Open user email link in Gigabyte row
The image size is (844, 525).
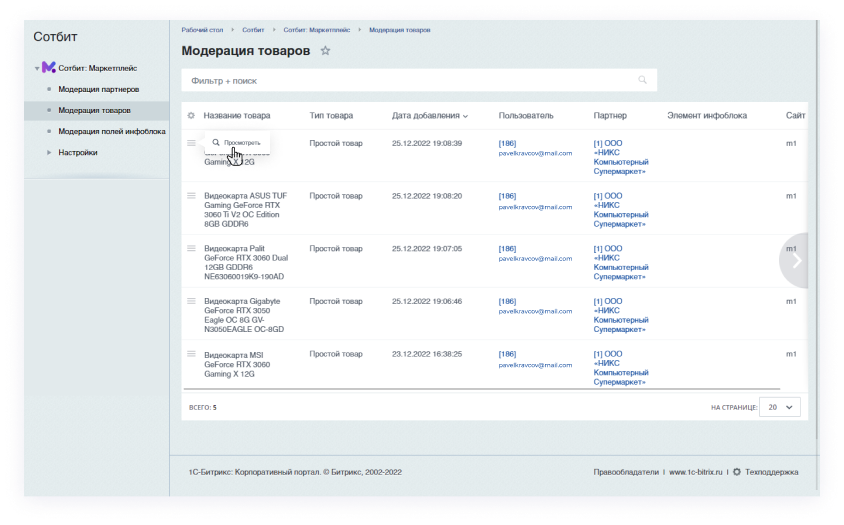(535, 311)
